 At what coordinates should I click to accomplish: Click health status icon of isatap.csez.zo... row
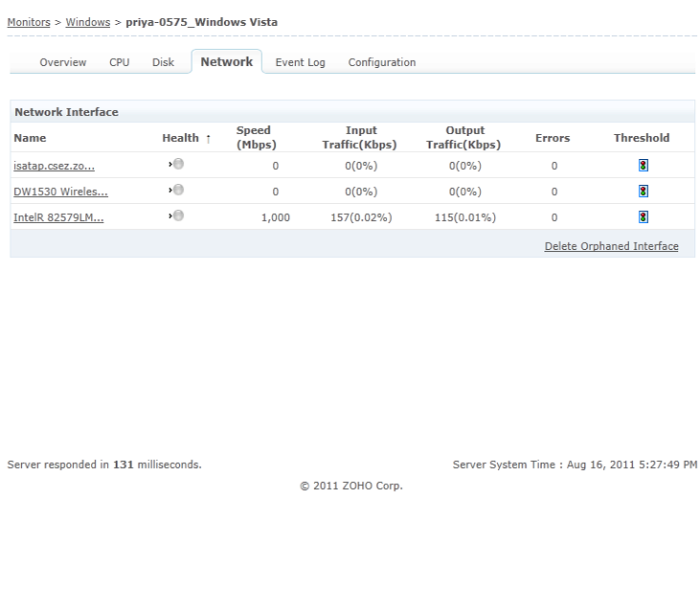click(x=178, y=165)
